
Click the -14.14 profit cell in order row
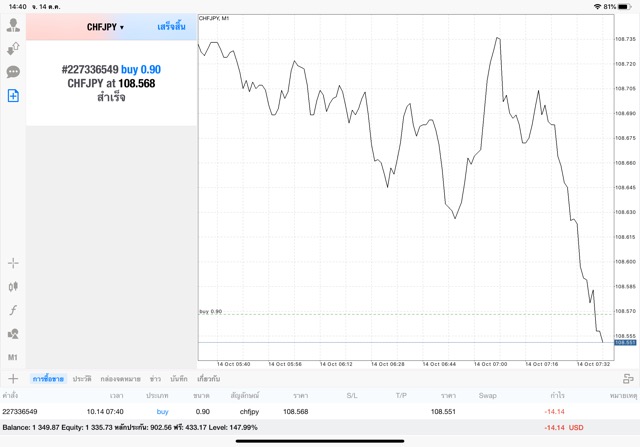coord(554,411)
